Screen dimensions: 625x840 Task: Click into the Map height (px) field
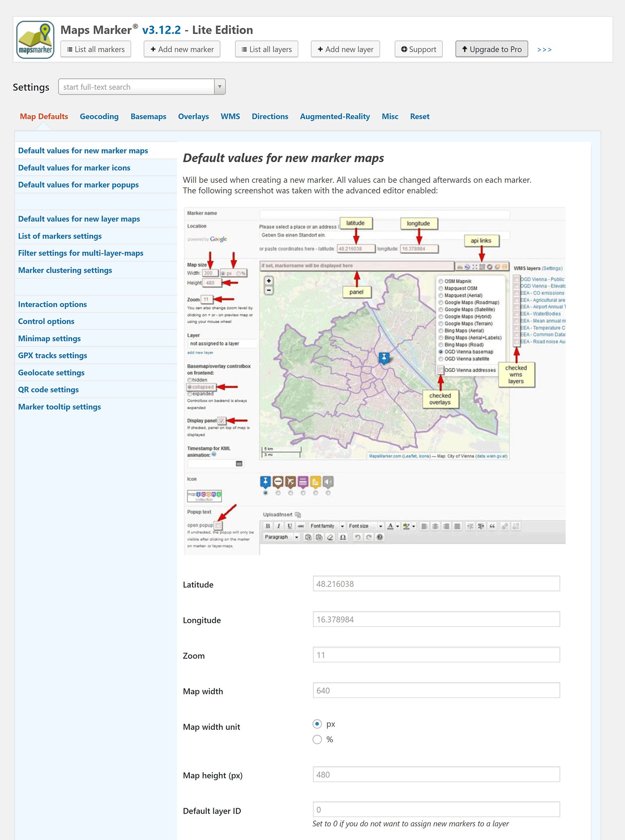coord(436,774)
